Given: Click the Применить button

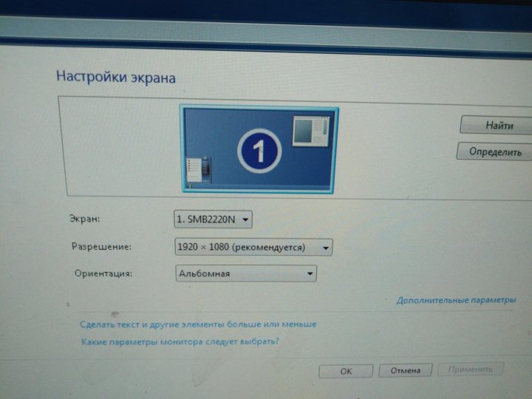Looking at the screenshot, I should pos(470,369).
